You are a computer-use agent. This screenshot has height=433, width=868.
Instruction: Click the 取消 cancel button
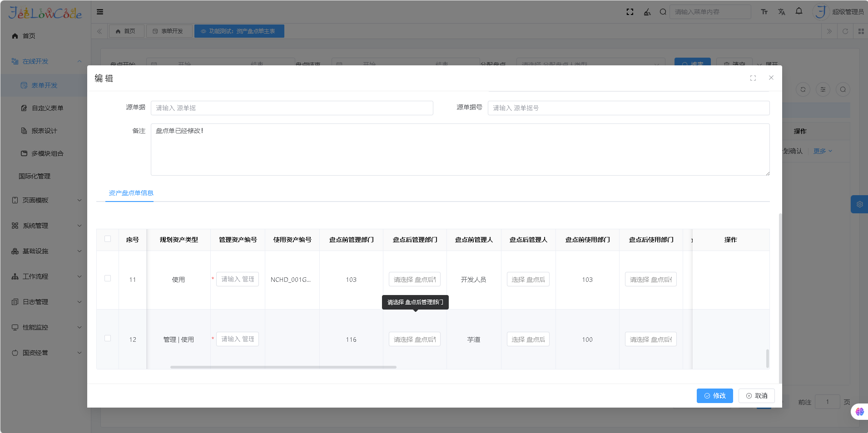tap(756, 396)
